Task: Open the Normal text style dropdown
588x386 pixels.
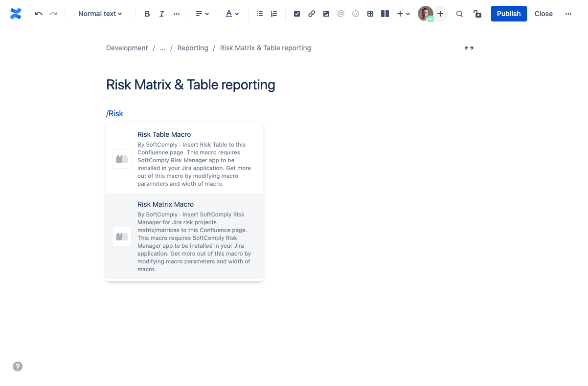Action: [100, 14]
